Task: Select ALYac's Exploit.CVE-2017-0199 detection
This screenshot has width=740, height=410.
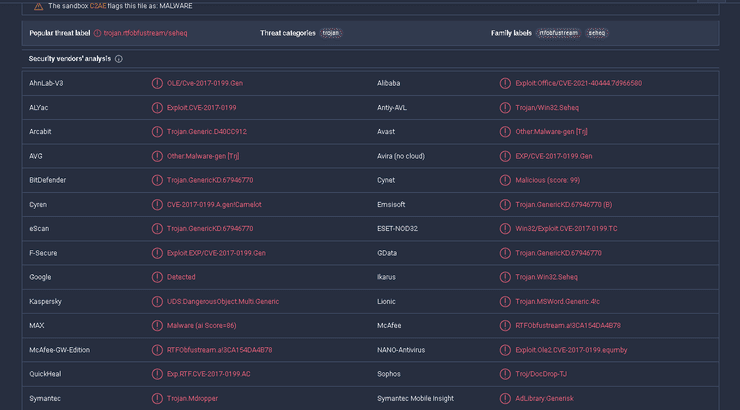Action: point(202,108)
